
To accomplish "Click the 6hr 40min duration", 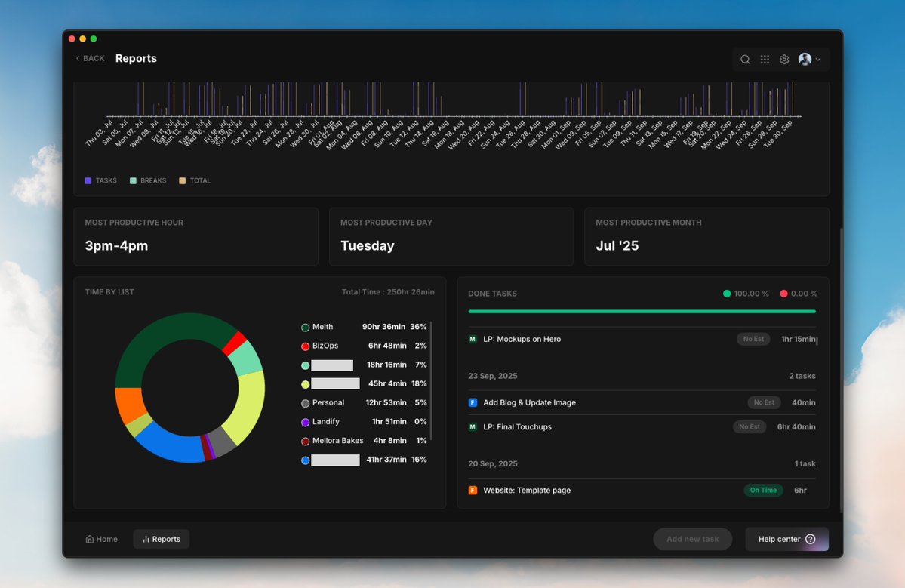I will [796, 427].
